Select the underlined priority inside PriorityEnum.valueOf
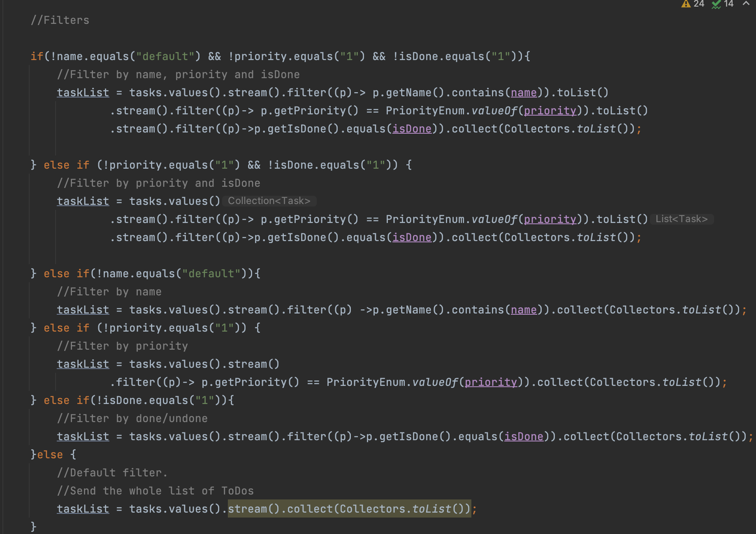756x534 pixels. pyautogui.click(x=550, y=110)
